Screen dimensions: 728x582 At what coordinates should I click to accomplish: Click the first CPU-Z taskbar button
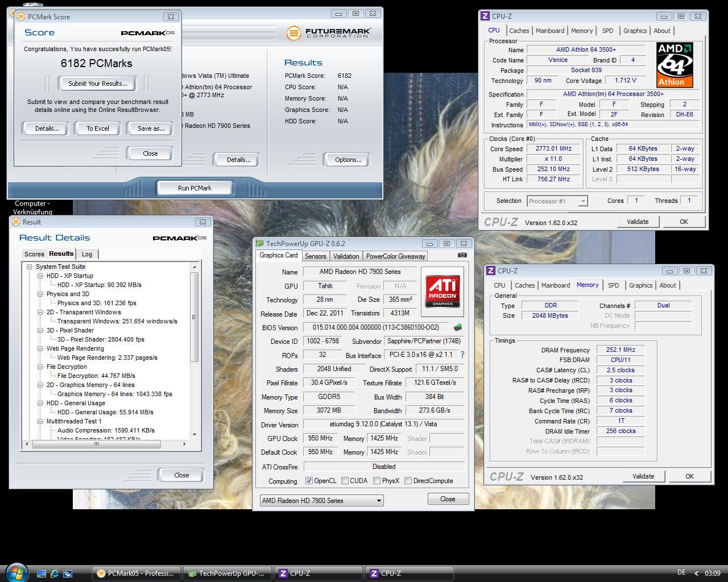[x=318, y=573]
